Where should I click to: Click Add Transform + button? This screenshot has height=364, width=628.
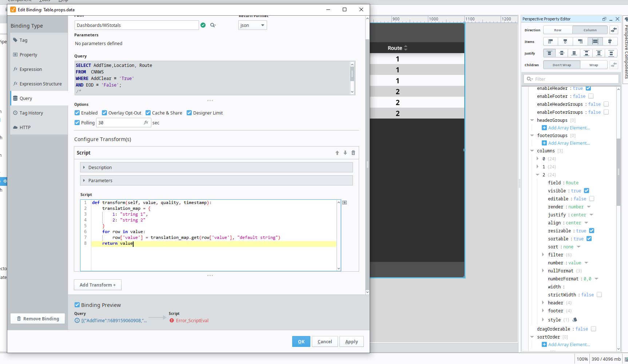pyautogui.click(x=98, y=285)
